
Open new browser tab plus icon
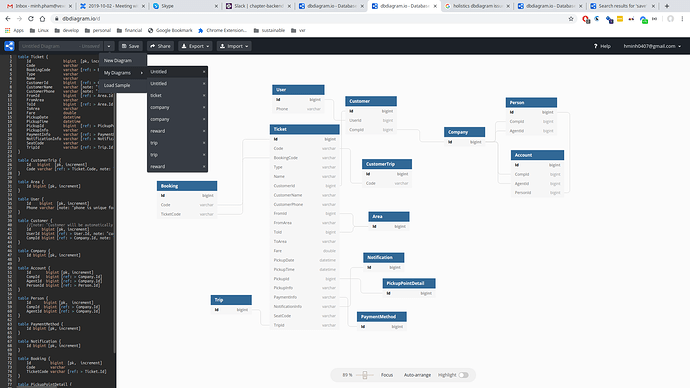pyautogui.click(x=667, y=6)
